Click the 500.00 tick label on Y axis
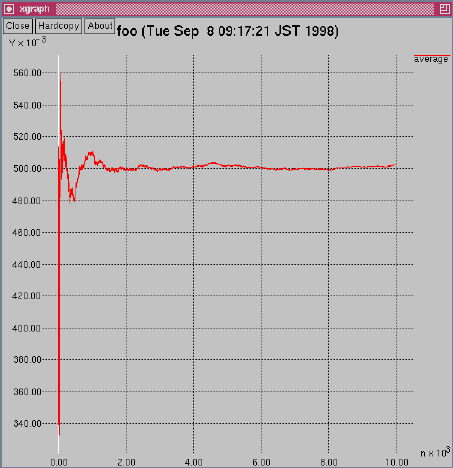 point(28,169)
